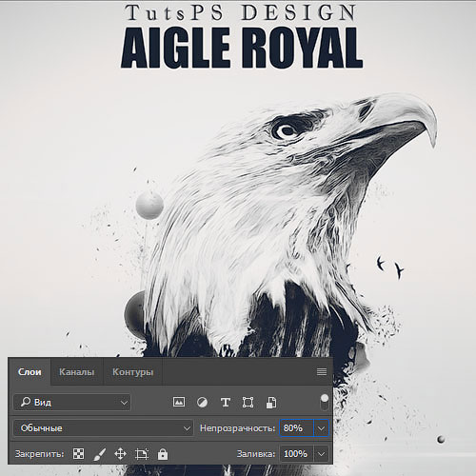Lock transparent pixels checkerboard icon
This screenshot has height=476, width=476.
tap(78, 454)
